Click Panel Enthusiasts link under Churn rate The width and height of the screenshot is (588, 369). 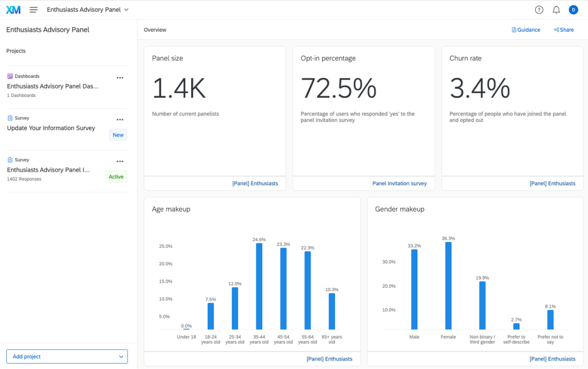[552, 183]
